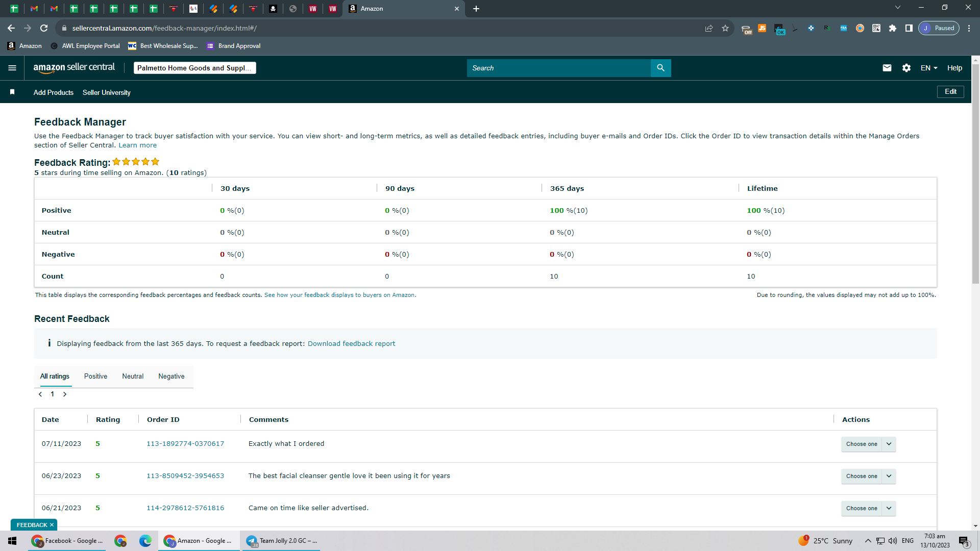Viewport: 980px width, 551px height.
Task: Share this page icon in address bar
Action: coord(709,28)
